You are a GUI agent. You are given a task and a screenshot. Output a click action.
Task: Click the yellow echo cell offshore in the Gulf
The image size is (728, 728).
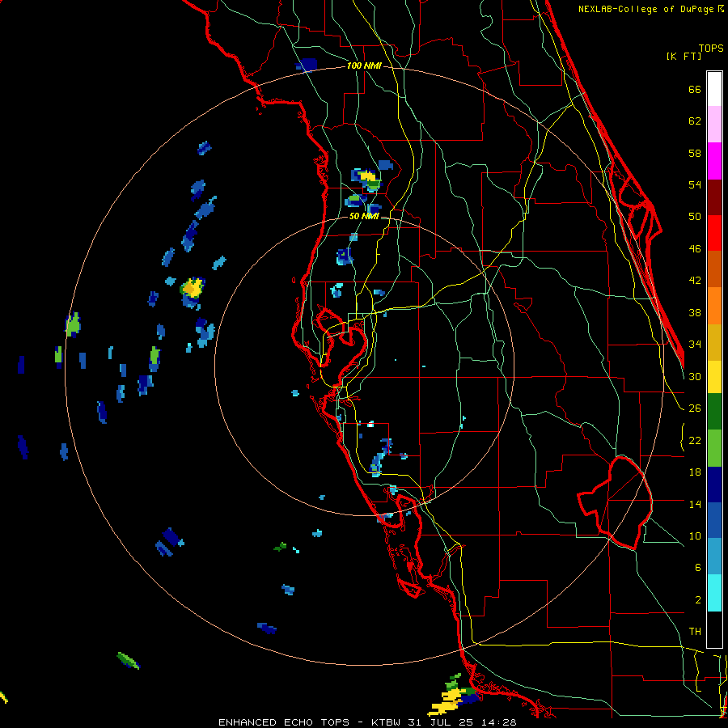point(193,288)
